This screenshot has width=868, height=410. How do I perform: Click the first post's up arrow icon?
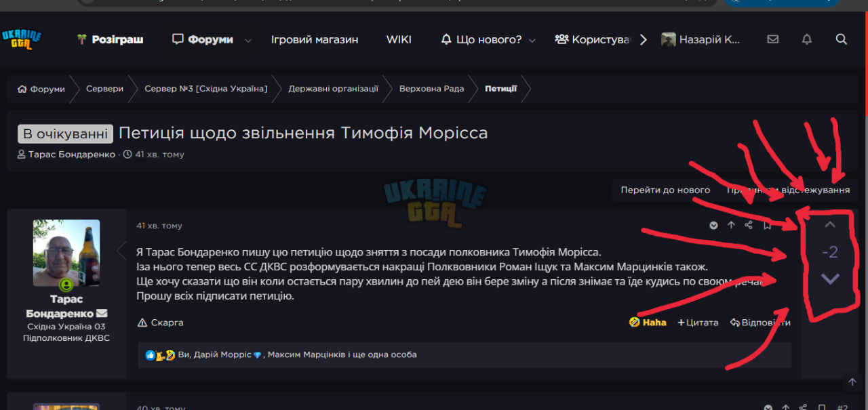[x=731, y=226]
